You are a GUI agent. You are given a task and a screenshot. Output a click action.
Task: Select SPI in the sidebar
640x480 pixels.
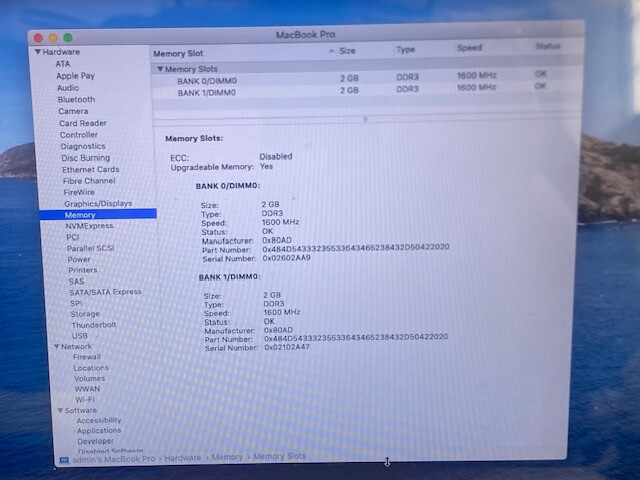pos(76,303)
